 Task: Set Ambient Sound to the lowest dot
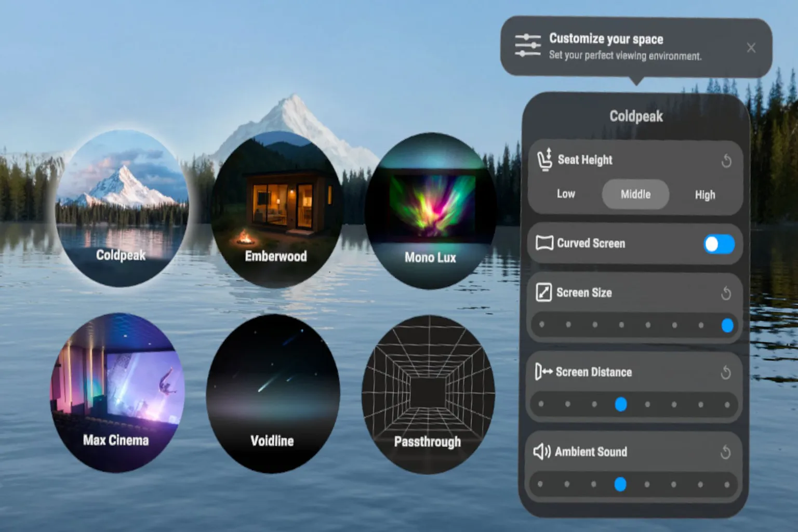[540, 484]
